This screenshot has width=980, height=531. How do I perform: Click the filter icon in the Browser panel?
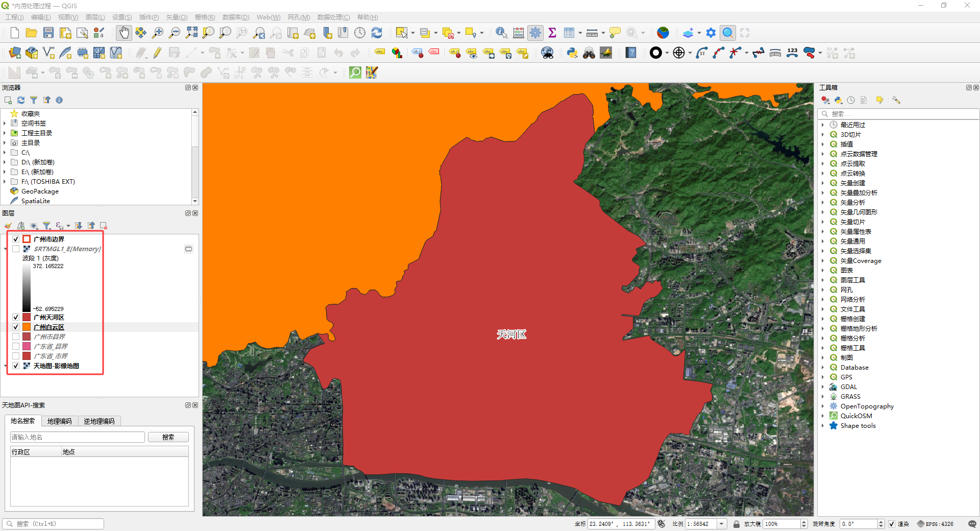[x=34, y=100]
